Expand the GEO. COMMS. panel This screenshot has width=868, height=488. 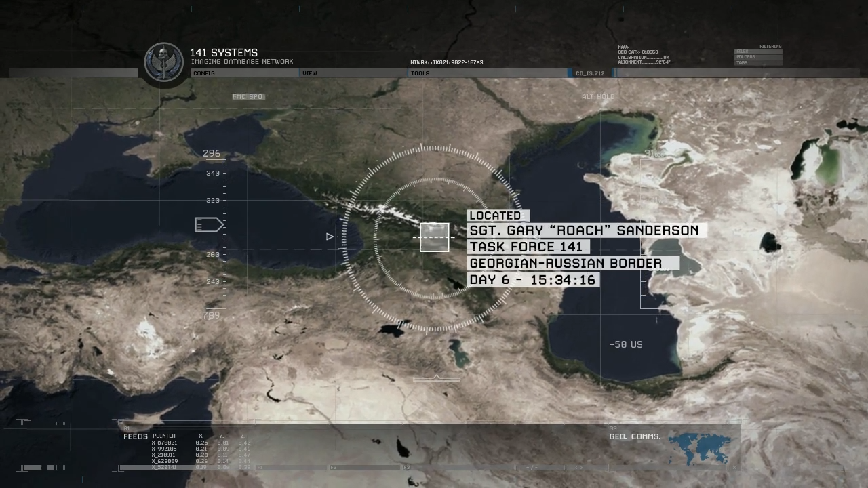click(635, 436)
